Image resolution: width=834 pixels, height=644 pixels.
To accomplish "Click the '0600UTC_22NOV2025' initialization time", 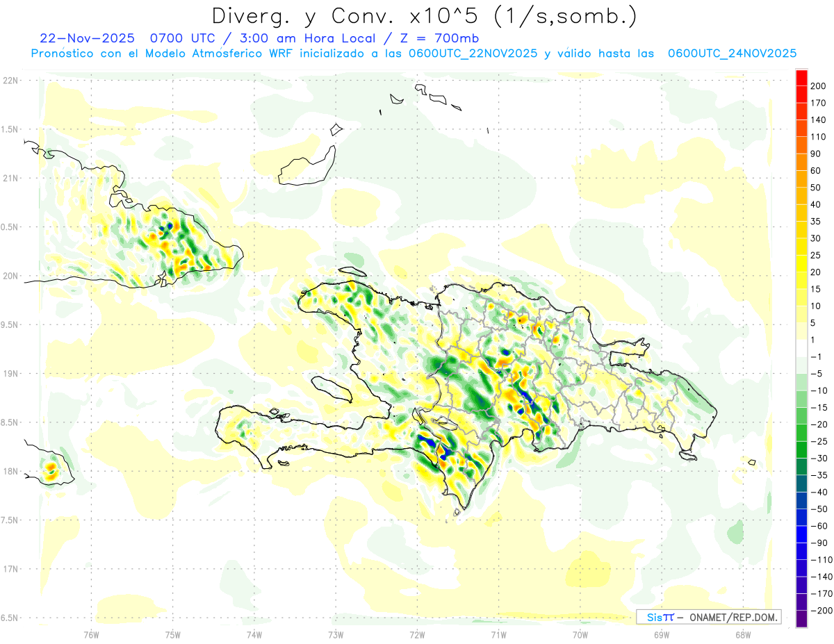I will point(473,53).
